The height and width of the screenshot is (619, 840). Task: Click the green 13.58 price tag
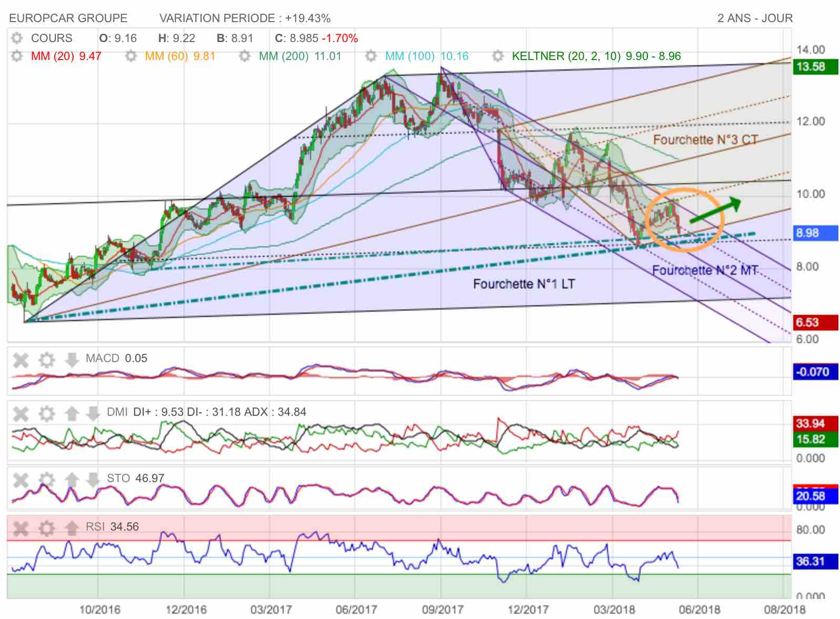(x=815, y=67)
